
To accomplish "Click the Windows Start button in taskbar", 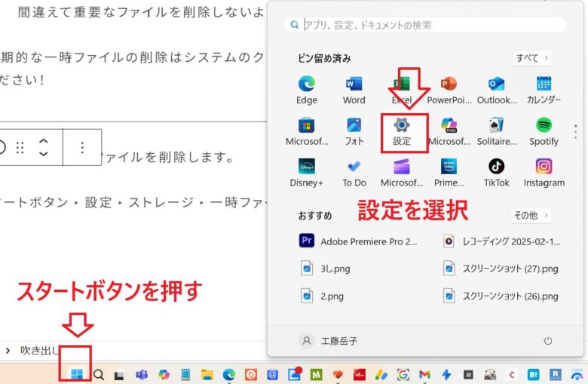I will click(x=76, y=373).
